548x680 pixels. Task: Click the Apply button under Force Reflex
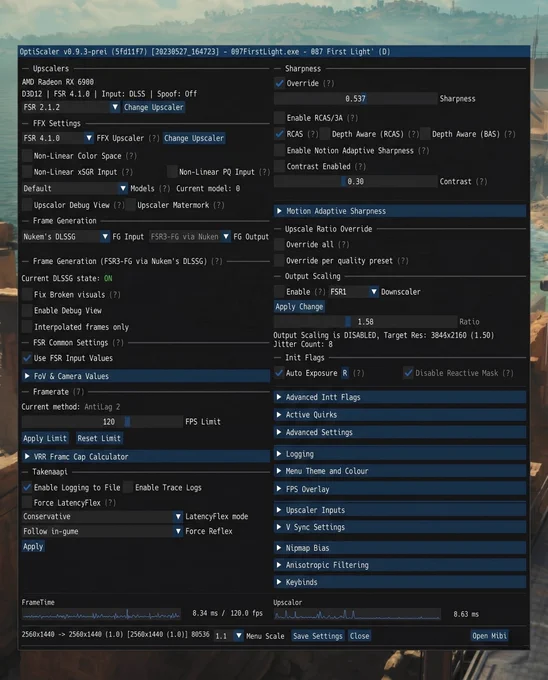pos(33,546)
